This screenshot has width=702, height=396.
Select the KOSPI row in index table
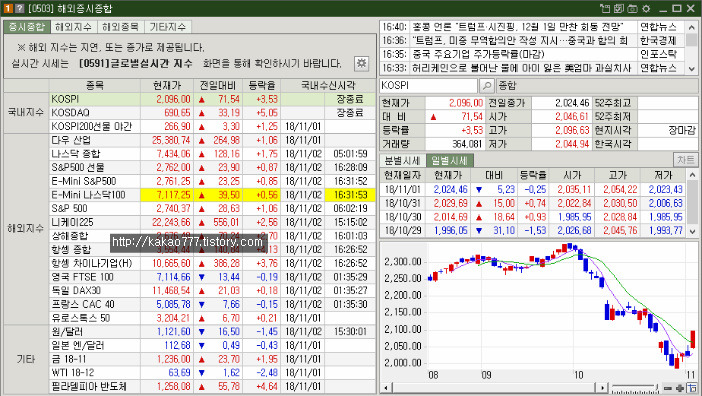point(212,99)
